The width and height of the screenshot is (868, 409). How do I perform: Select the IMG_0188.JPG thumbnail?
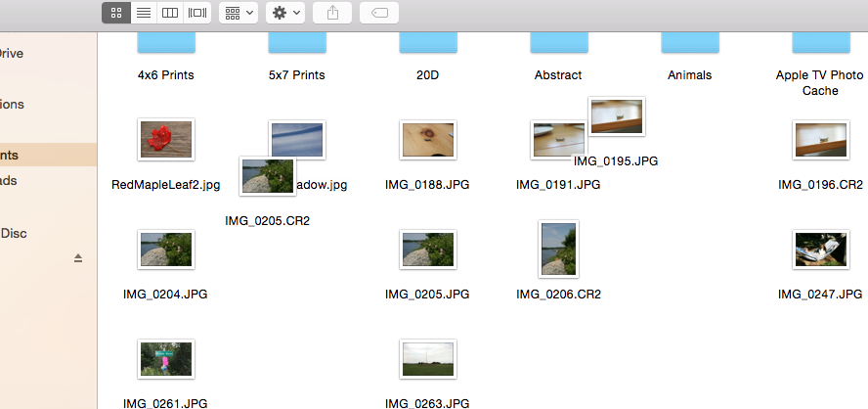tap(428, 140)
